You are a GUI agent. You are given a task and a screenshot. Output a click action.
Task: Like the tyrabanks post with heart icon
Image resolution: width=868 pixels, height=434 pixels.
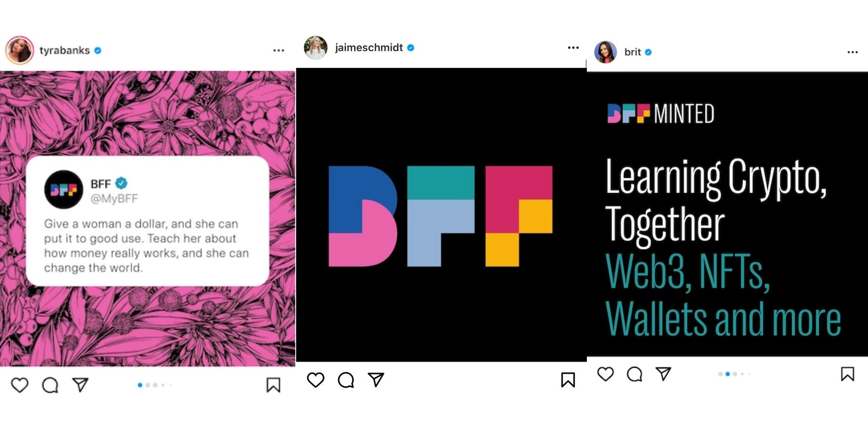pos(20,385)
